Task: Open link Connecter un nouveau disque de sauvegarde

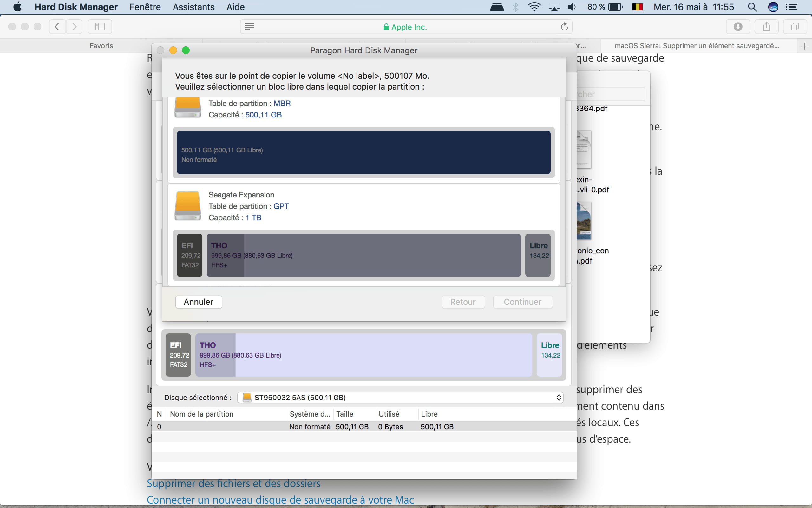Action: coord(280,500)
